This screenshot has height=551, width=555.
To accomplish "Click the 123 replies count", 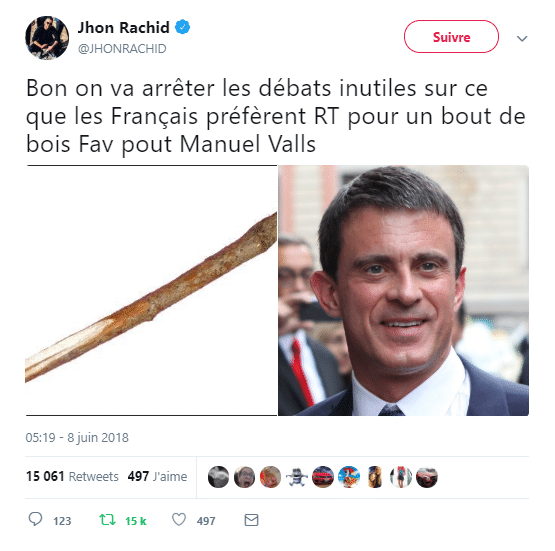I will pyautogui.click(x=62, y=521).
